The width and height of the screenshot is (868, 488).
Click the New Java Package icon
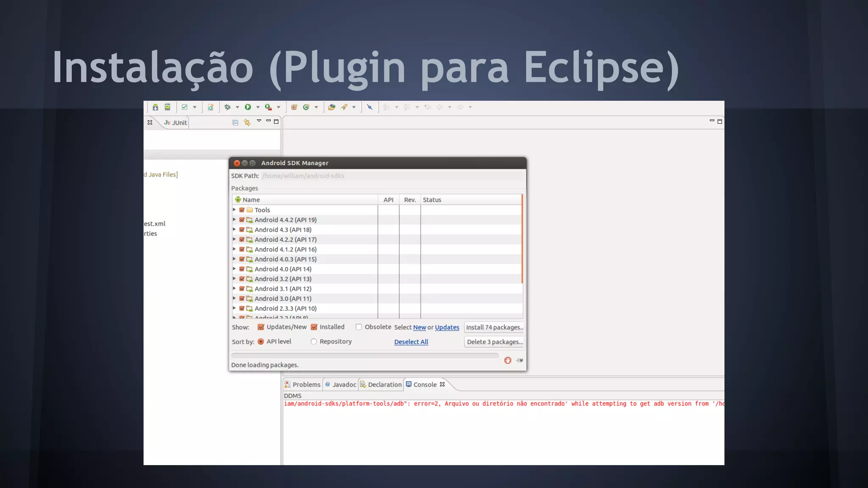tap(294, 107)
